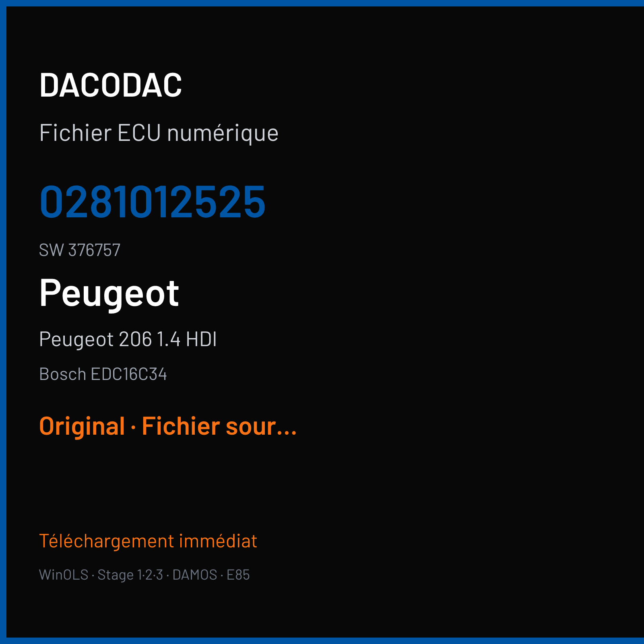Click the orange word Téléchargement

107,541
